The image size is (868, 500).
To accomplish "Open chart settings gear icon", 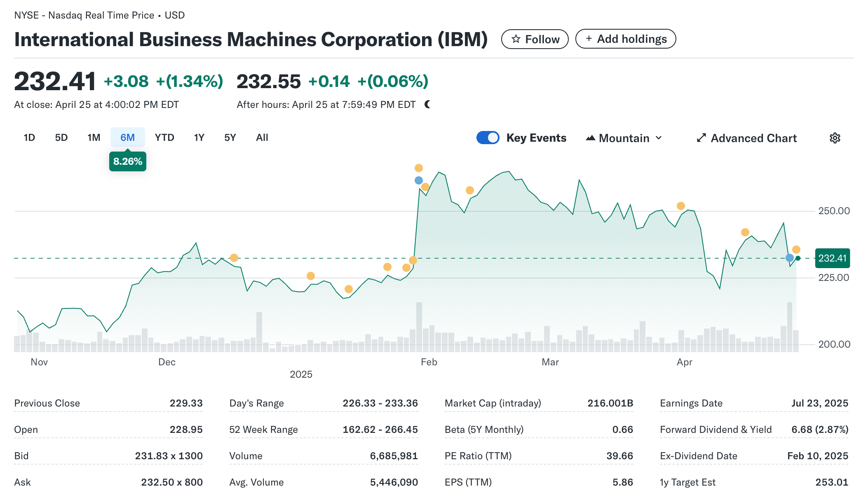I will pos(835,138).
